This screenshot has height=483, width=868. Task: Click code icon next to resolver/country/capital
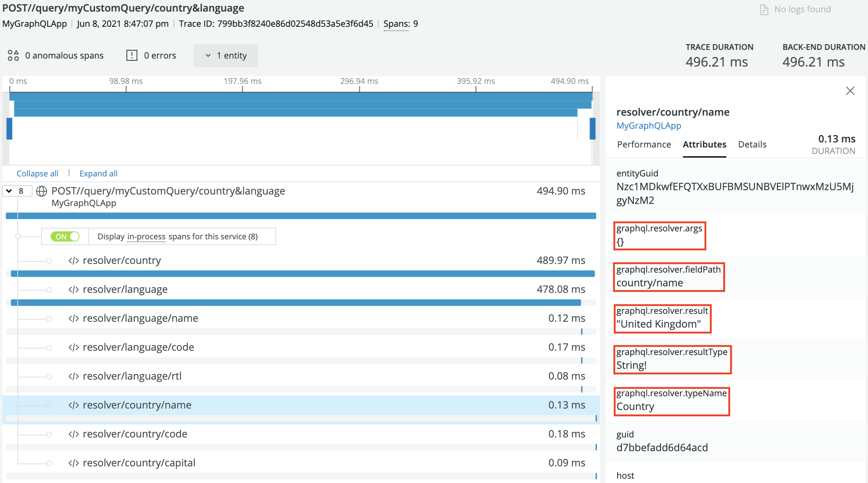74,463
